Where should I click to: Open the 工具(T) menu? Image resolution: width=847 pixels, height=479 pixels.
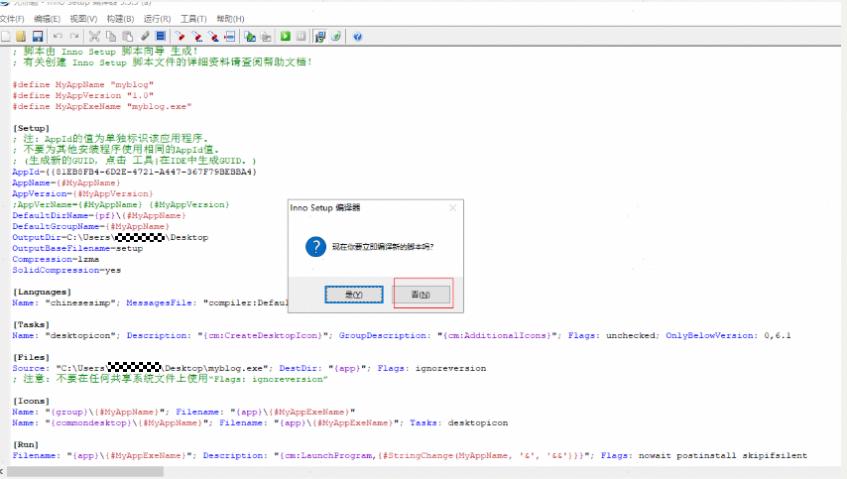point(193,19)
